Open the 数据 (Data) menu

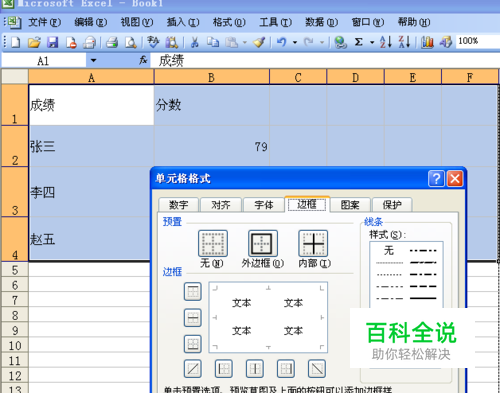322,22
